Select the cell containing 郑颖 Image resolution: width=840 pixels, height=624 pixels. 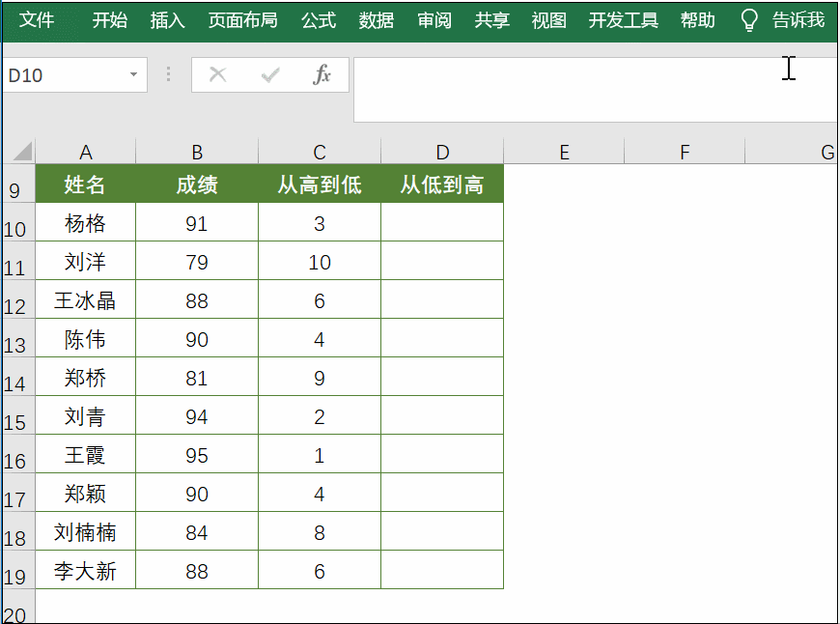pyautogui.click(x=86, y=493)
